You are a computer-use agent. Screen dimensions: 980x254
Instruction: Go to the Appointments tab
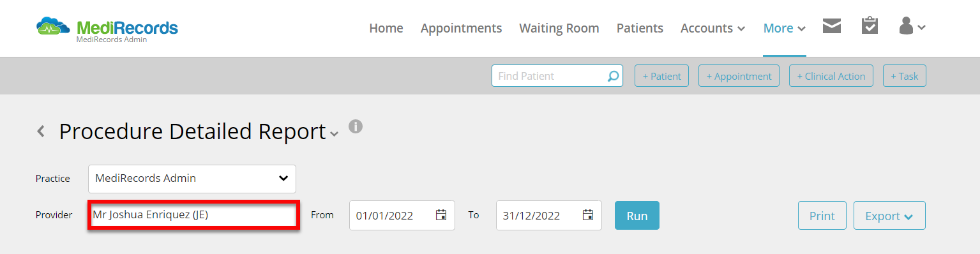pyautogui.click(x=461, y=28)
